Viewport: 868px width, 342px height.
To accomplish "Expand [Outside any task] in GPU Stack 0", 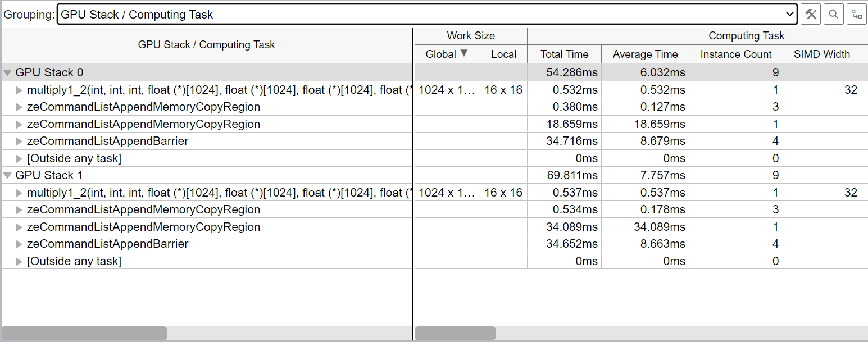I will tap(19, 159).
